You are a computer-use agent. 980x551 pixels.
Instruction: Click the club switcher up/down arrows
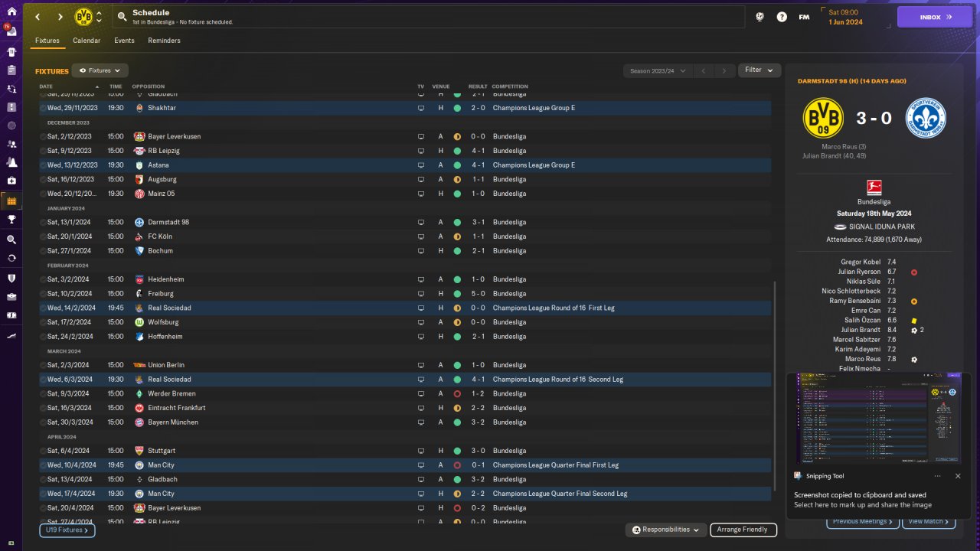pos(99,17)
